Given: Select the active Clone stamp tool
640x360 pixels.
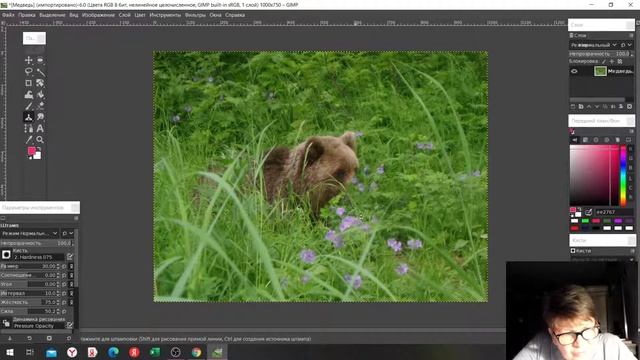Looking at the screenshot, I should click(29, 117).
